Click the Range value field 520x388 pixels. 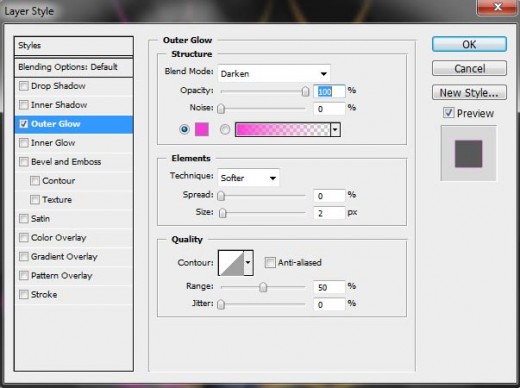tap(329, 287)
